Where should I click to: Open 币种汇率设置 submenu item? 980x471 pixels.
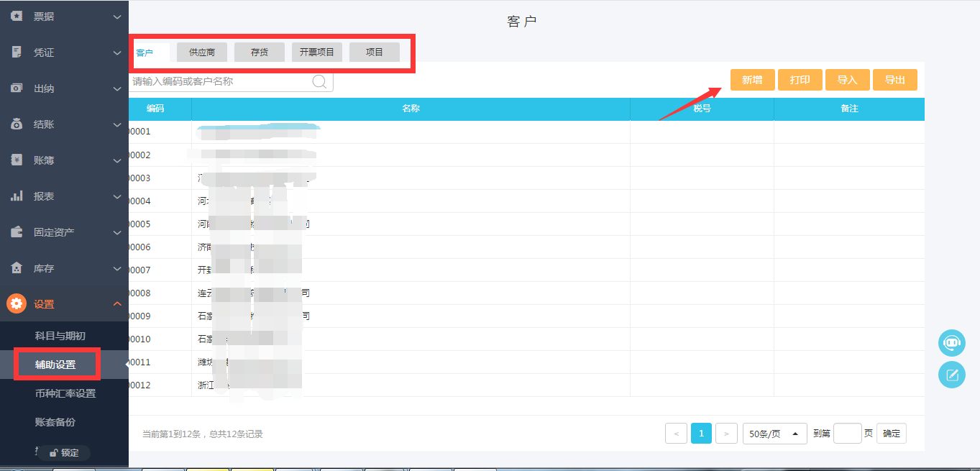[x=64, y=393]
